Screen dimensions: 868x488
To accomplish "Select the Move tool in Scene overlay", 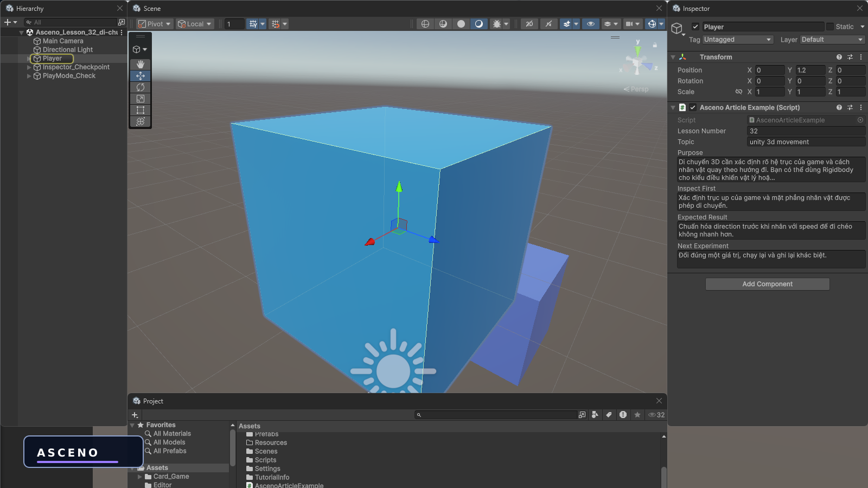I will click(141, 76).
